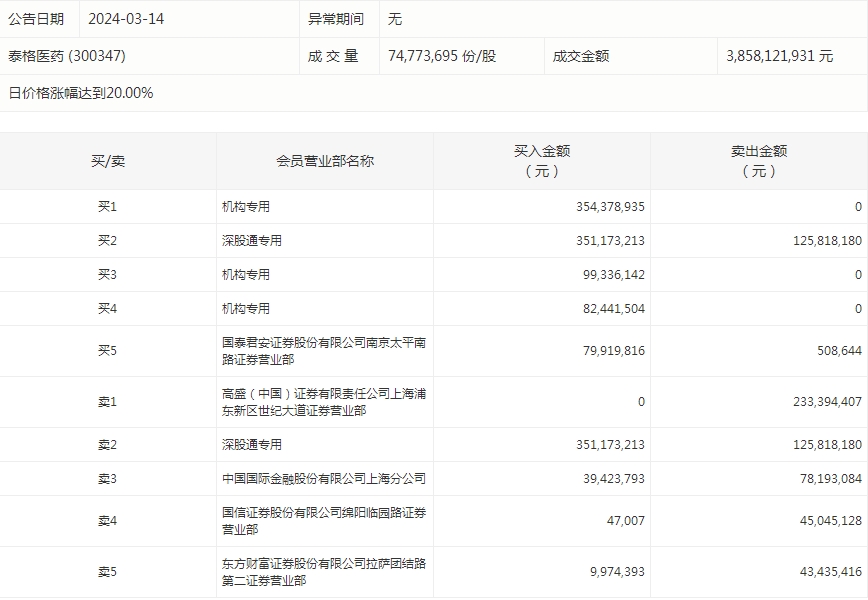The image size is (868, 600).
Task: Click sell amount 508,644
Action: 839,350
